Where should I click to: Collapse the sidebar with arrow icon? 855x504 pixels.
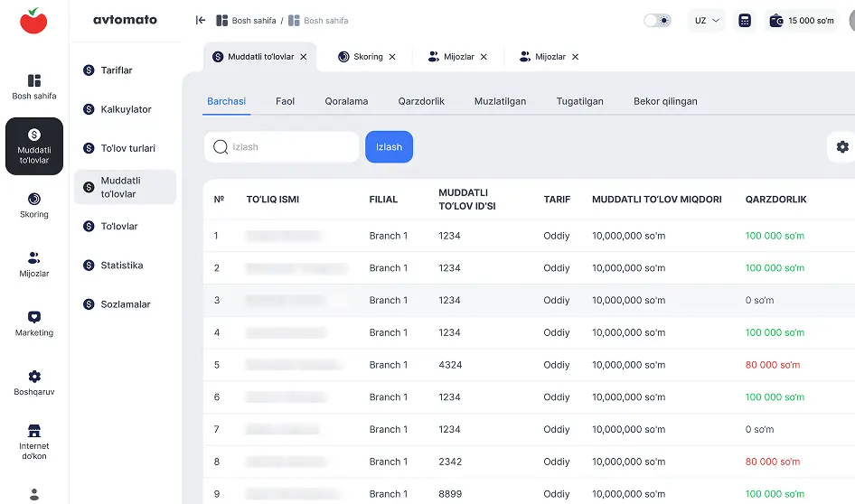[200, 20]
